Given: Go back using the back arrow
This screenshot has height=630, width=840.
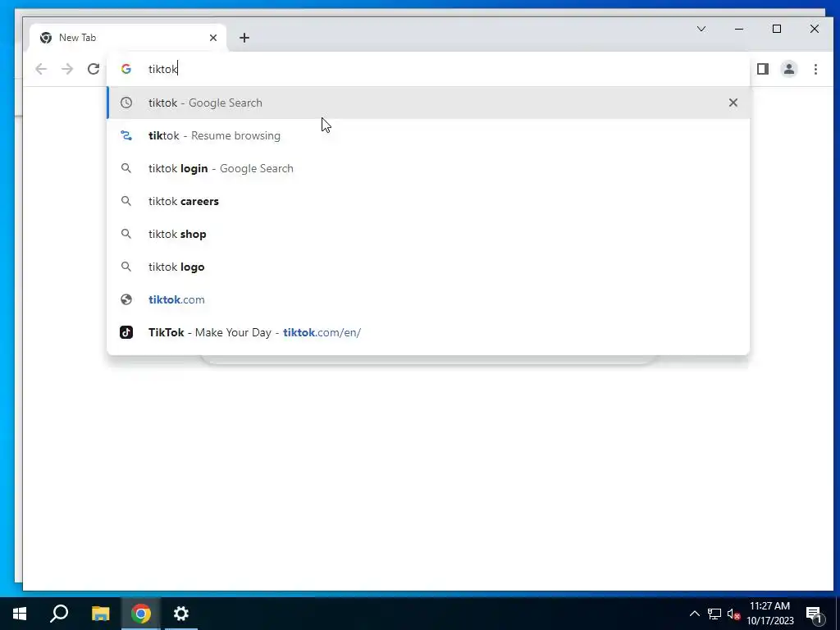Looking at the screenshot, I should (41, 69).
